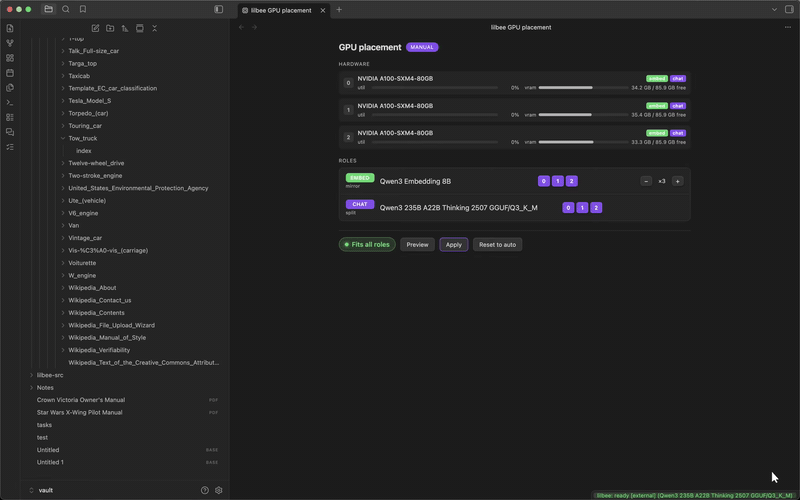Open help icon next to vault
This screenshot has width=800, height=500.
tap(205, 490)
